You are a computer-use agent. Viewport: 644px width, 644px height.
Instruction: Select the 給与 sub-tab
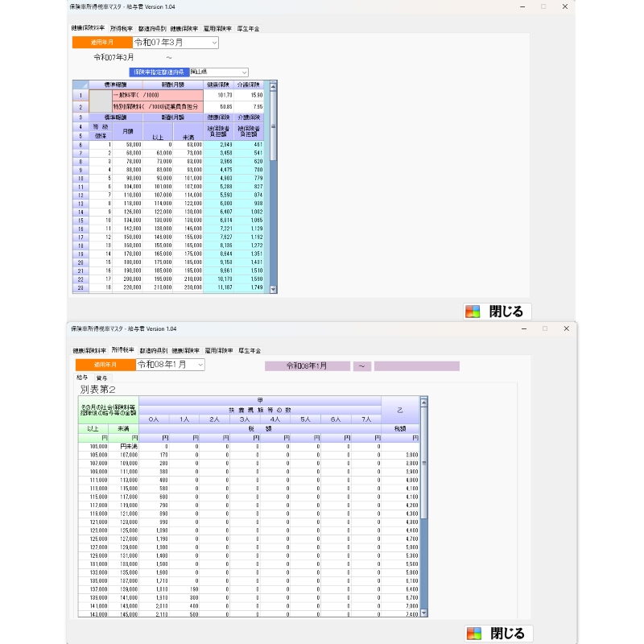click(x=82, y=378)
